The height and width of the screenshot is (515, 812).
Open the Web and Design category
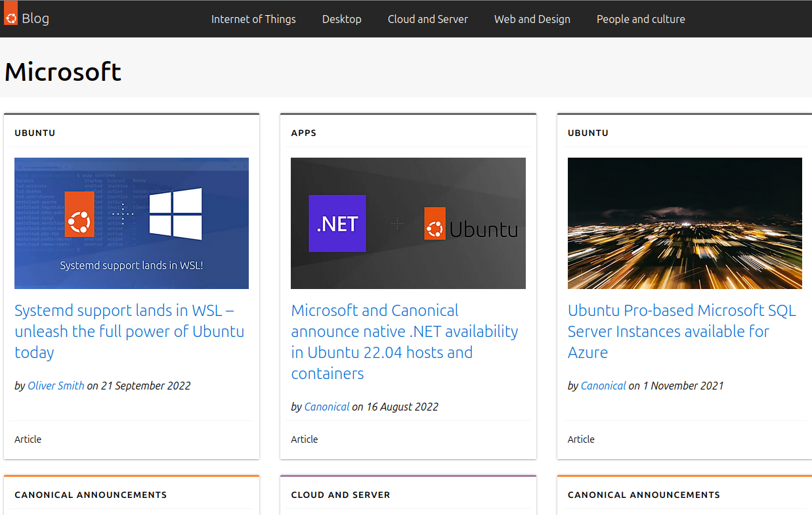pyautogui.click(x=532, y=19)
